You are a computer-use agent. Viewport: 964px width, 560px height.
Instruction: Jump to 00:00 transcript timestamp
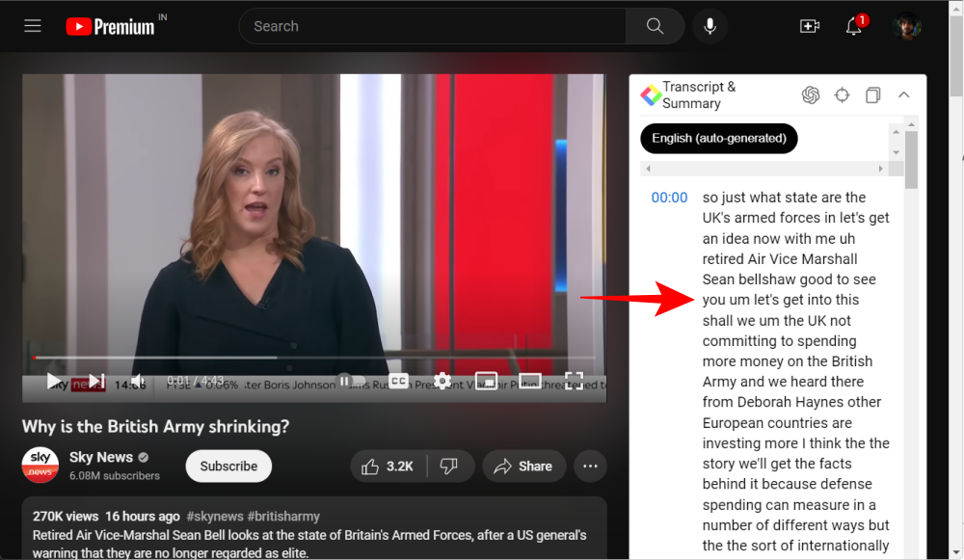click(669, 198)
